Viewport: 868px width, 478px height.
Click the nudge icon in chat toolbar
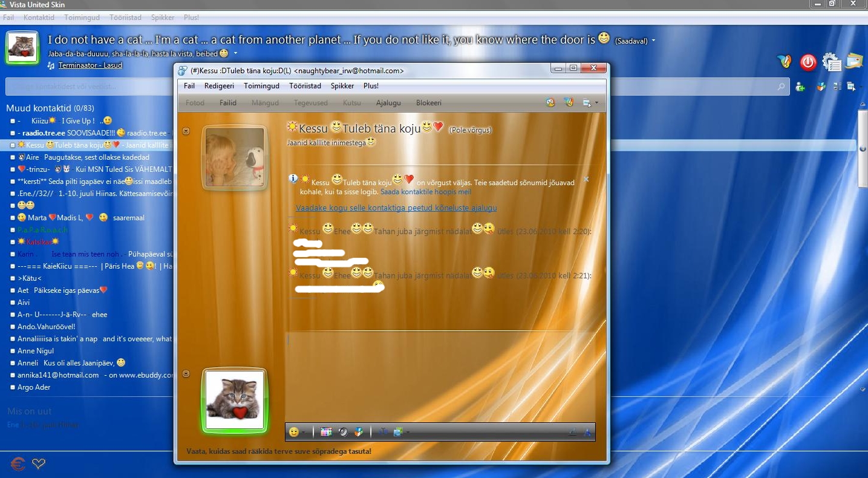click(x=342, y=432)
